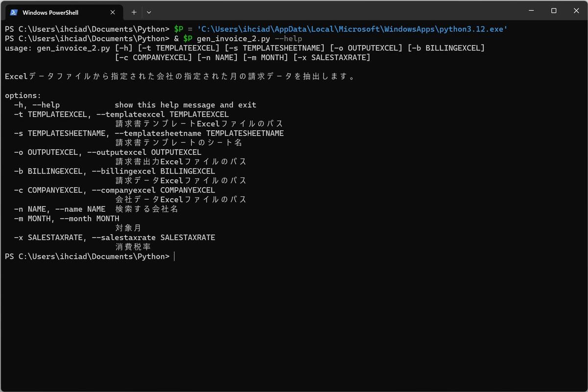Click the -b BILLINGEXCEL option line
Image resolution: width=588 pixels, height=392 pixels.
pos(115,171)
